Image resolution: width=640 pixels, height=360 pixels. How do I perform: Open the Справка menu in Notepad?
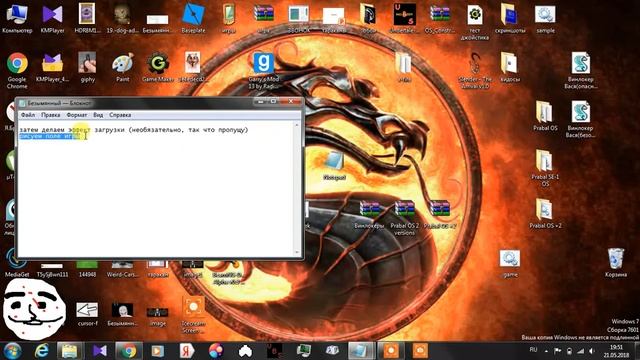pos(120,115)
